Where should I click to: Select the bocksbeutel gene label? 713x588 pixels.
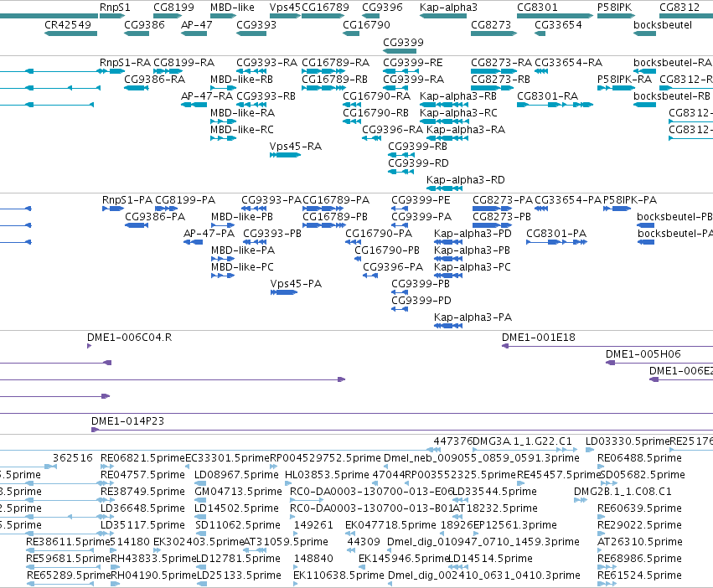pyautogui.click(x=663, y=24)
